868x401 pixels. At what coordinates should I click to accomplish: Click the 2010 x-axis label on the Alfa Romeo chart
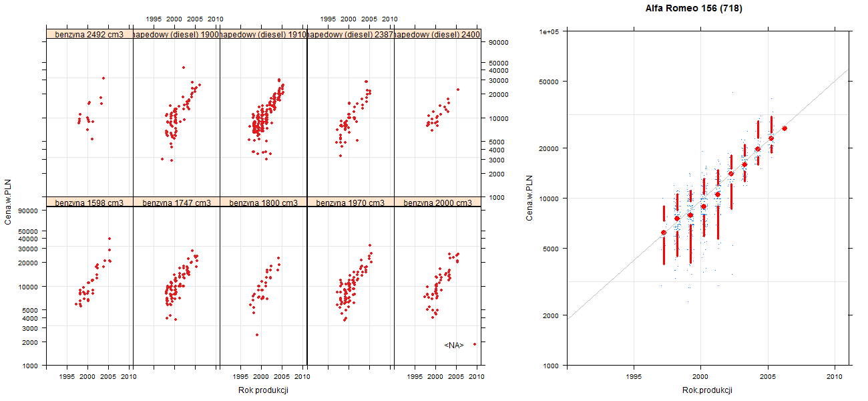pyautogui.click(x=835, y=376)
